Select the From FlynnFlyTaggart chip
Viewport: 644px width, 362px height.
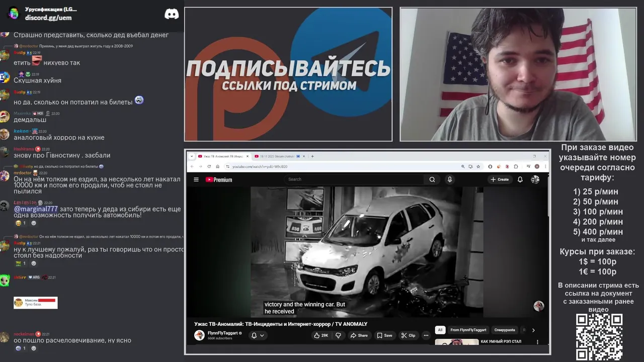[468, 330]
